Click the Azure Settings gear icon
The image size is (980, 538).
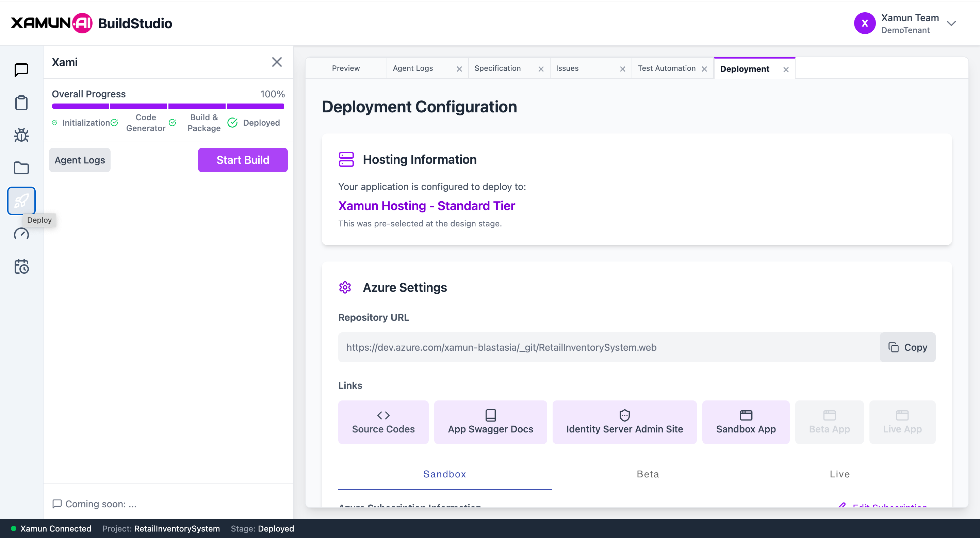point(345,287)
